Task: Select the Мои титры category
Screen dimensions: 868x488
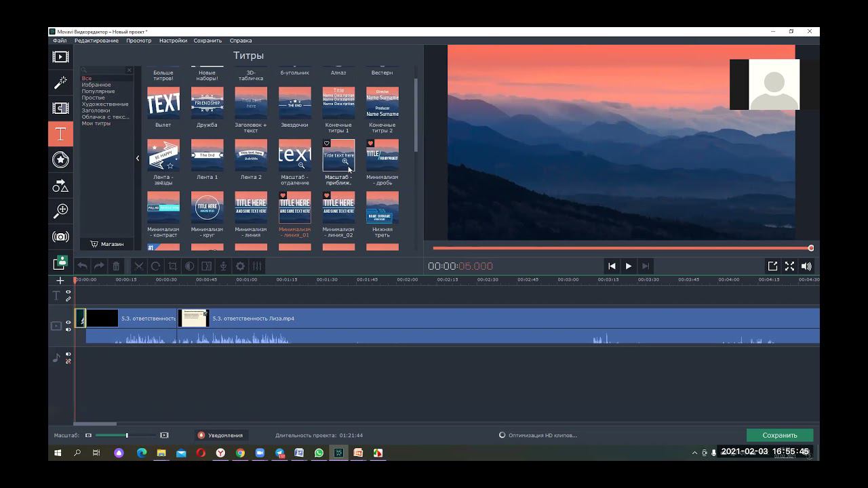Action: (96, 123)
